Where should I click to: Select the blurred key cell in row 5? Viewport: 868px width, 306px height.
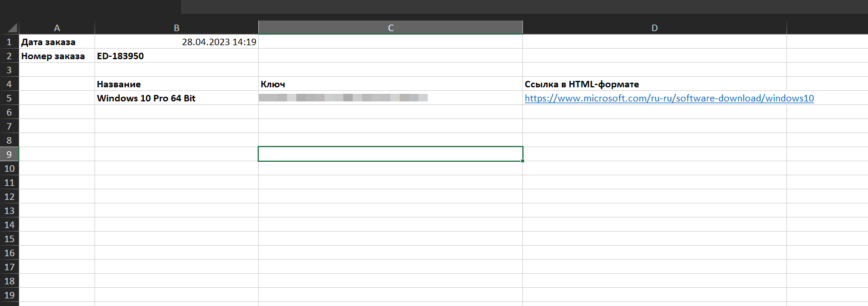(390, 98)
